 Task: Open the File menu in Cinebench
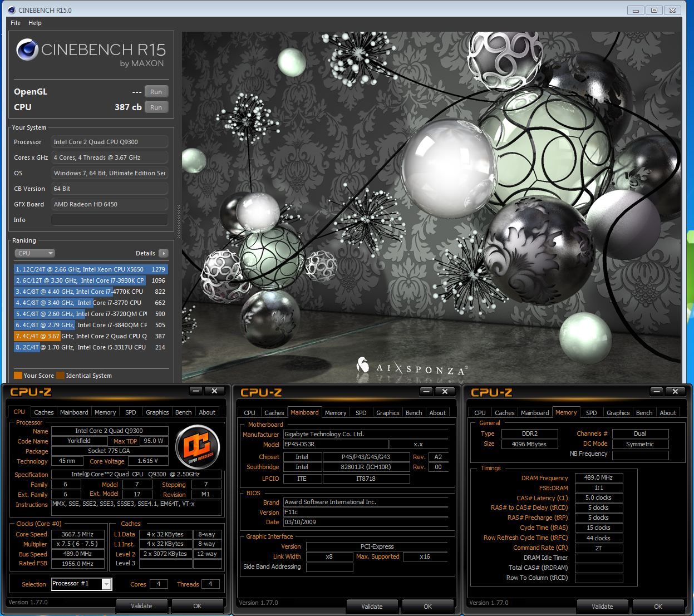[x=16, y=23]
